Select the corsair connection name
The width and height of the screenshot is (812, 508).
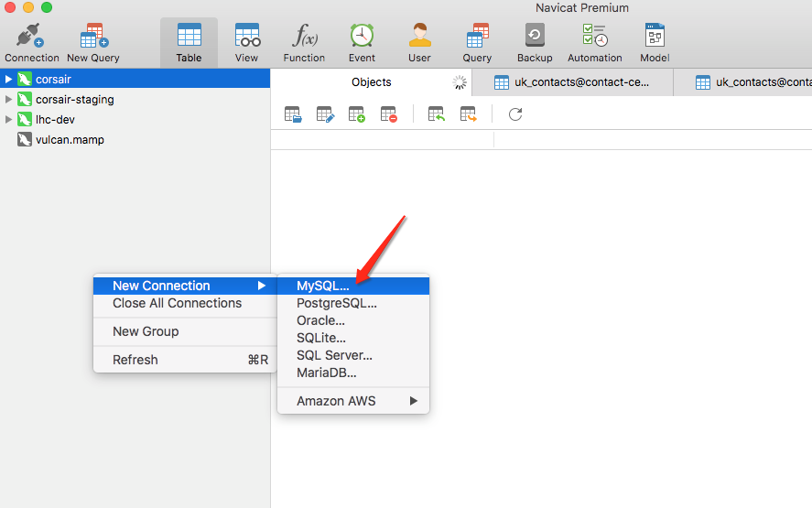[x=53, y=80]
